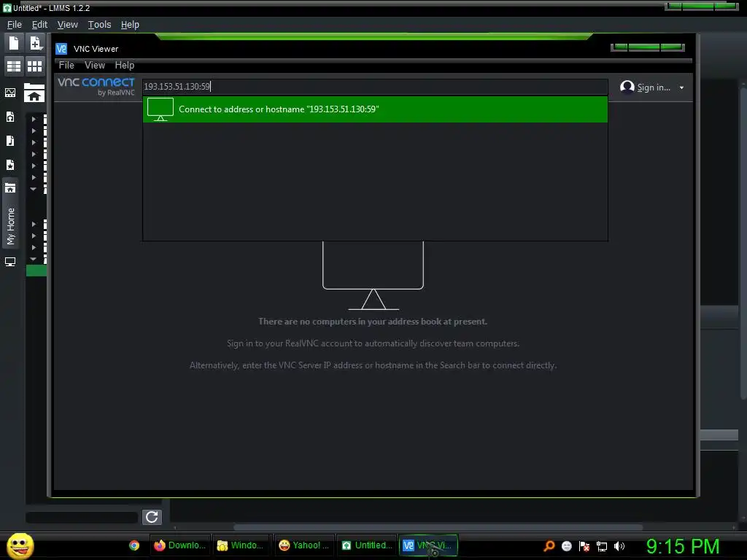Open the VNC Viewer Help menu
The width and height of the screenshot is (747, 560).
(124, 65)
